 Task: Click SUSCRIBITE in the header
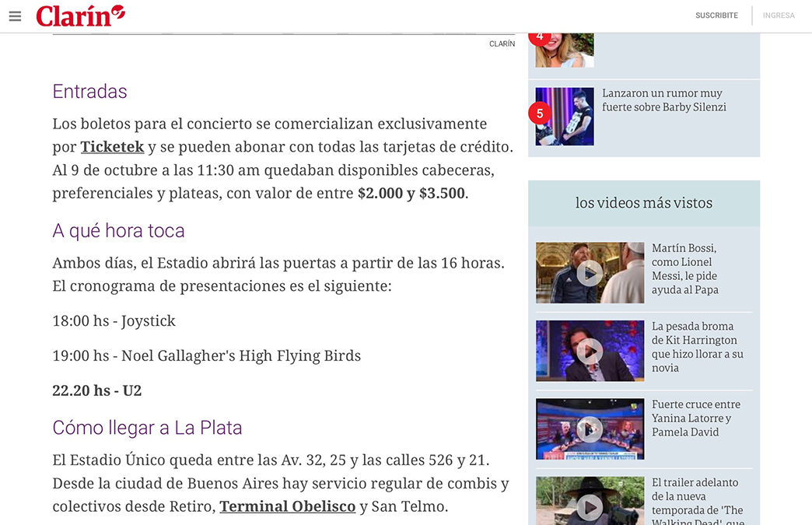[x=716, y=16]
